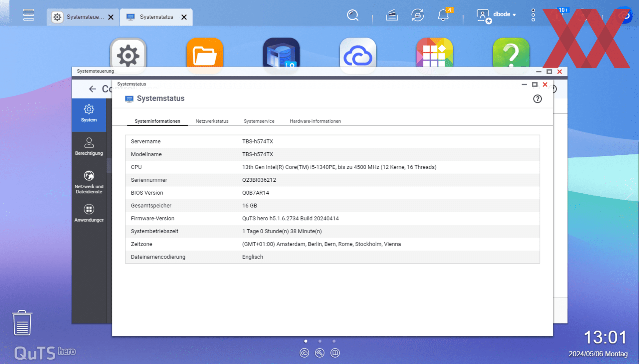Click the myQNAPcloud bottom dock icon
This screenshot has width=639, height=364.
[304, 353]
